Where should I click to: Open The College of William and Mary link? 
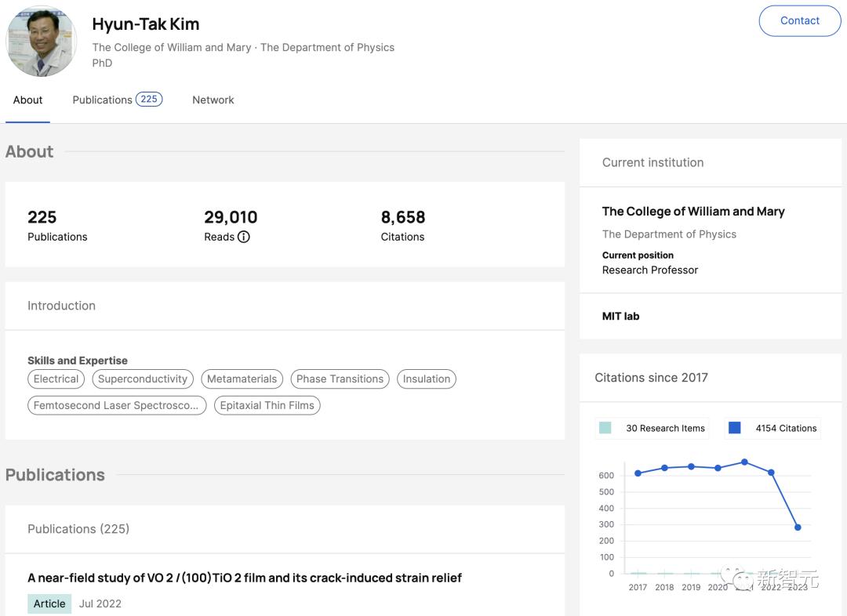[693, 211]
